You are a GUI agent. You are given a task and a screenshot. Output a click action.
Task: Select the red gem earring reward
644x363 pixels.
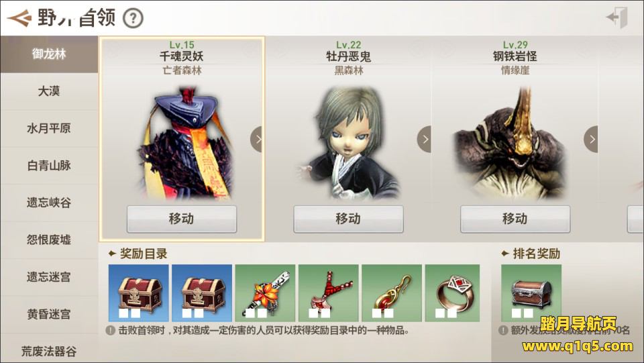pyautogui.click(x=391, y=293)
